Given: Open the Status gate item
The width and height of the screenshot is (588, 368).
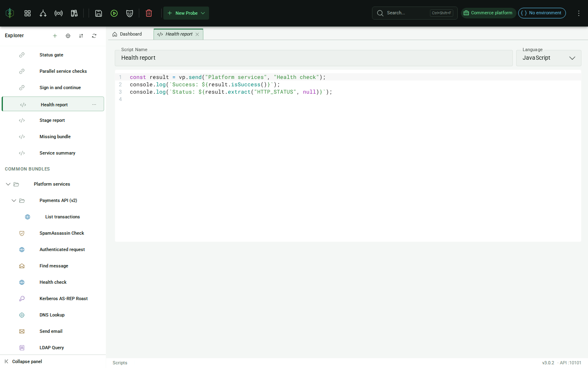Looking at the screenshot, I should tap(53, 55).
